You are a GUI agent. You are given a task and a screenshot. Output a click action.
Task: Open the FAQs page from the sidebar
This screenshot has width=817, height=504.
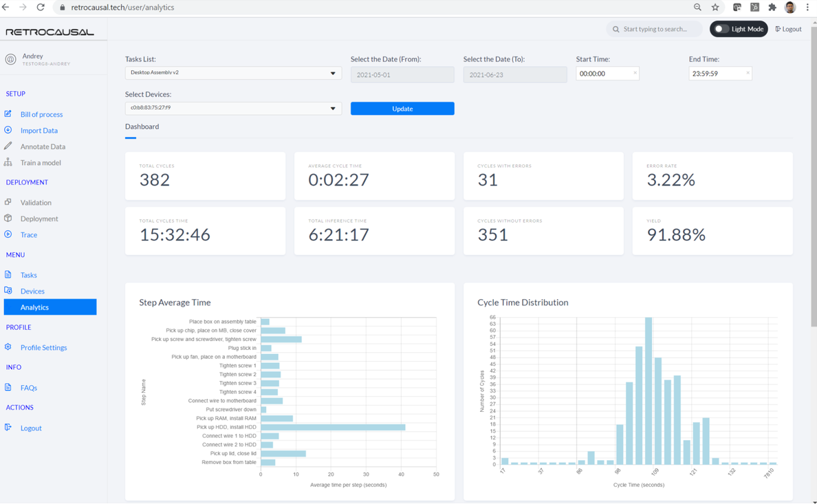click(x=28, y=388)
